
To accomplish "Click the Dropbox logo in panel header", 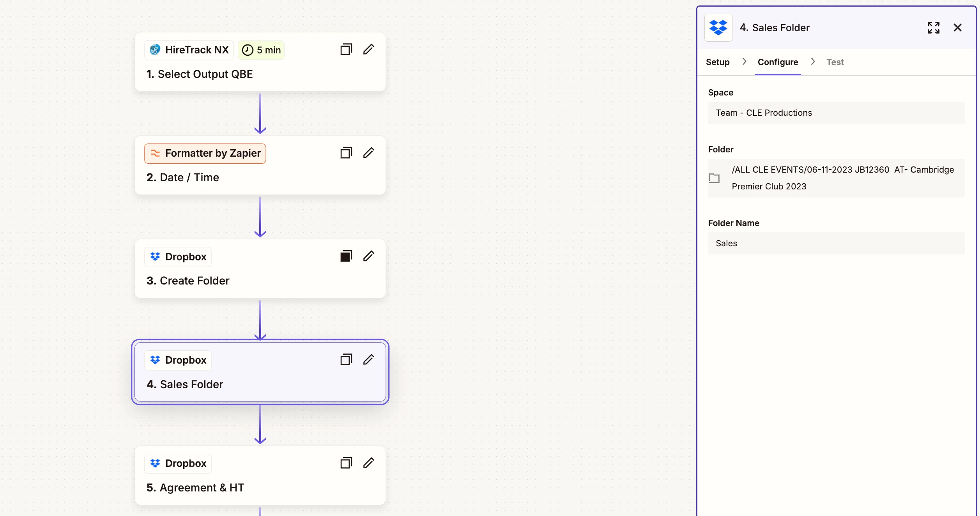I will pyautogui.click(x=718, y=28).
